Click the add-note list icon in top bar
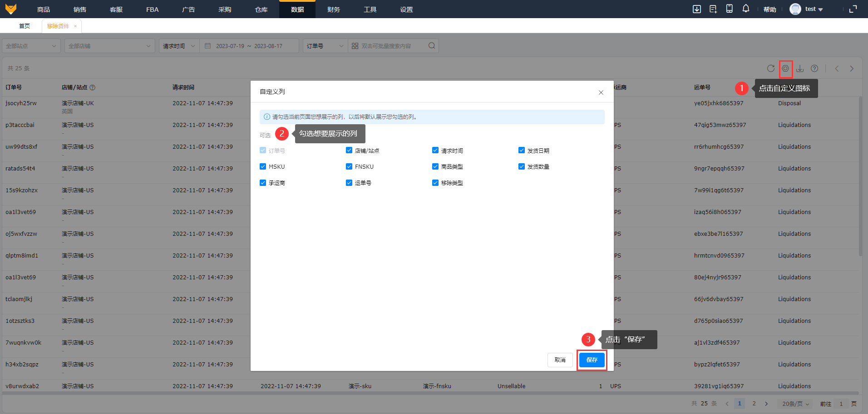This screenshot has width=868, height=414. point(713,9)
